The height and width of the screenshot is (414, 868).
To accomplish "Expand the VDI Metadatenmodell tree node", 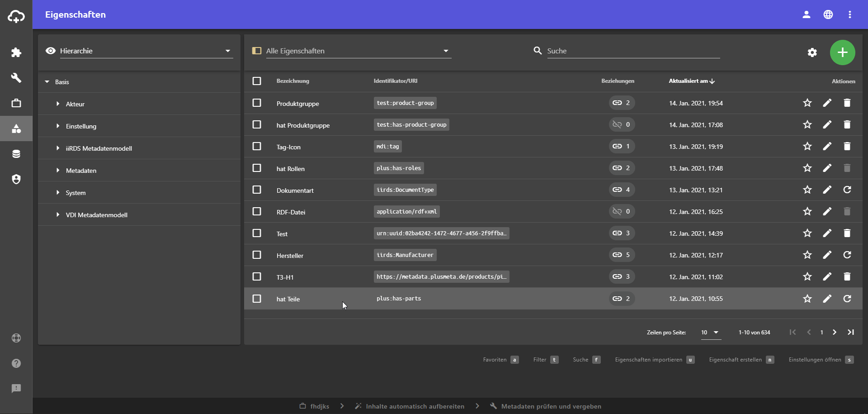I will pyautogui.click(x=58, y=215).
